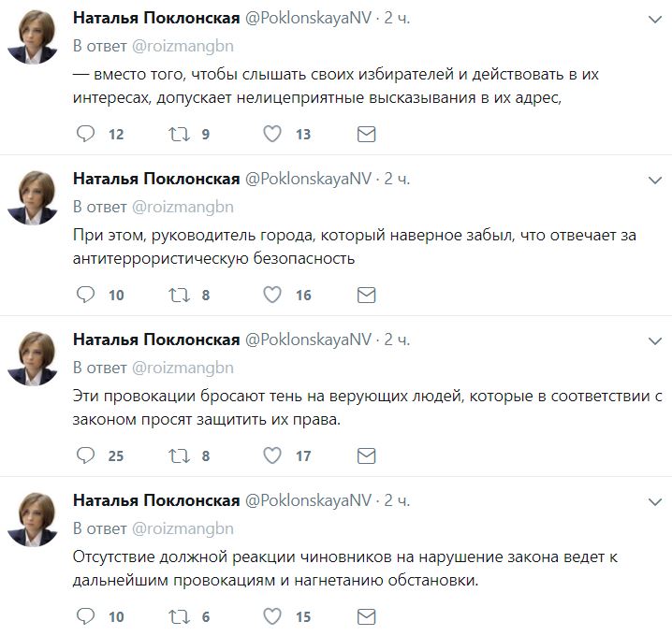Screen dimensions: 672x636
Task: Open the first tweet's dropdown arrow menu
Action: pos(652,19)
